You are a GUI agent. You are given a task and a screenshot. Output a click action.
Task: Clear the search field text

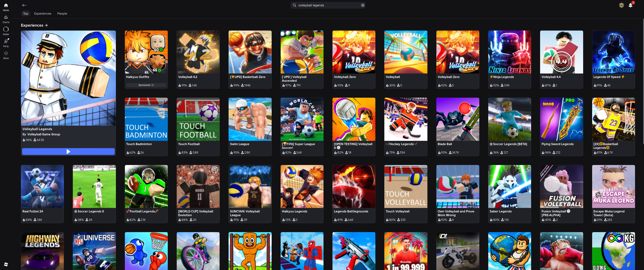[362, 5]
